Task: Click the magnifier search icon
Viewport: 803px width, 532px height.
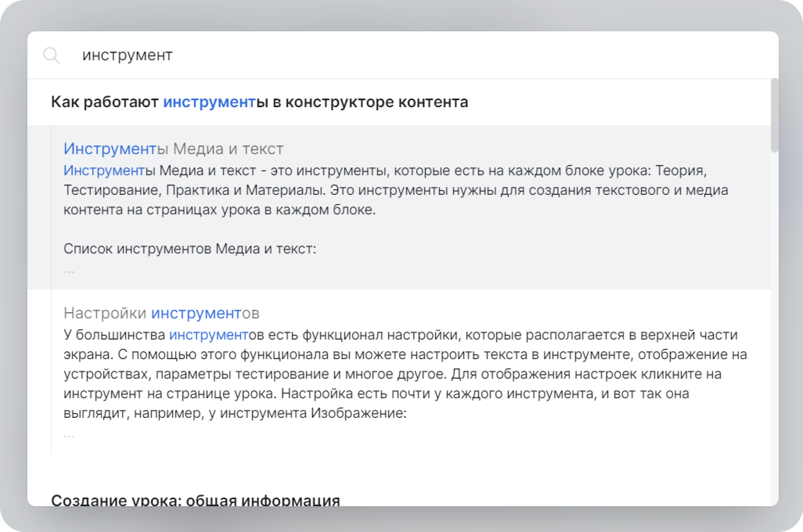Action: [x=51, y=56]
